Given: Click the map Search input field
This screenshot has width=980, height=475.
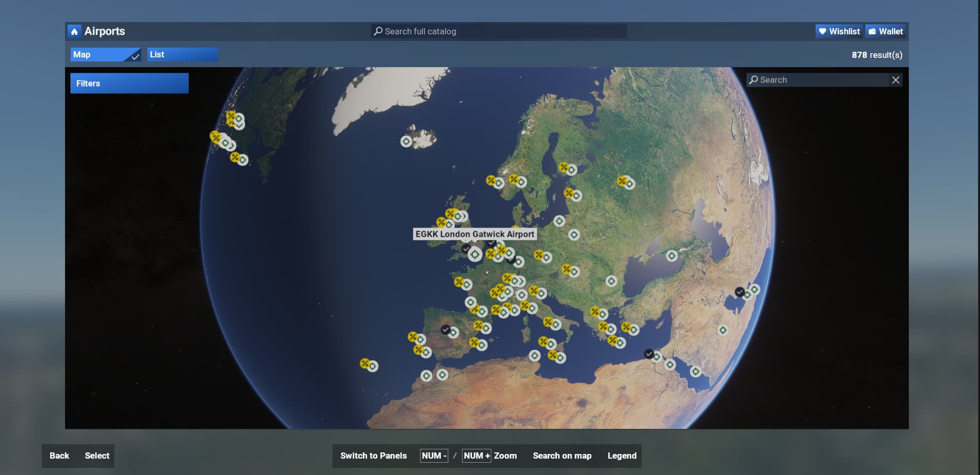Looking at the screenshot, I should [x=818, y=80].
